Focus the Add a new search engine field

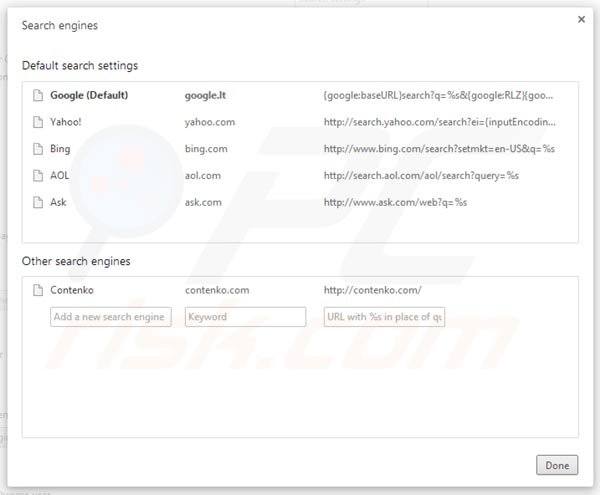111,317
